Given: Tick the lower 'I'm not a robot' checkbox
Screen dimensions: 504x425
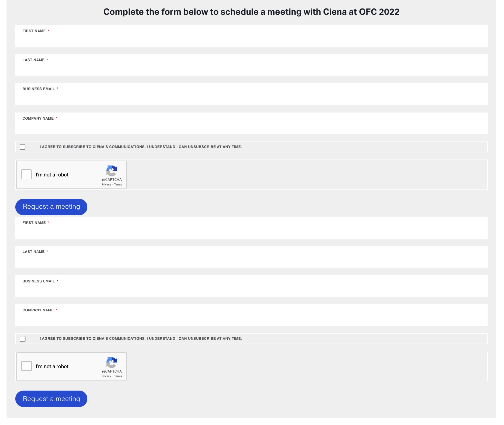Looking at the screenshot, I should [x=26, y=366].
